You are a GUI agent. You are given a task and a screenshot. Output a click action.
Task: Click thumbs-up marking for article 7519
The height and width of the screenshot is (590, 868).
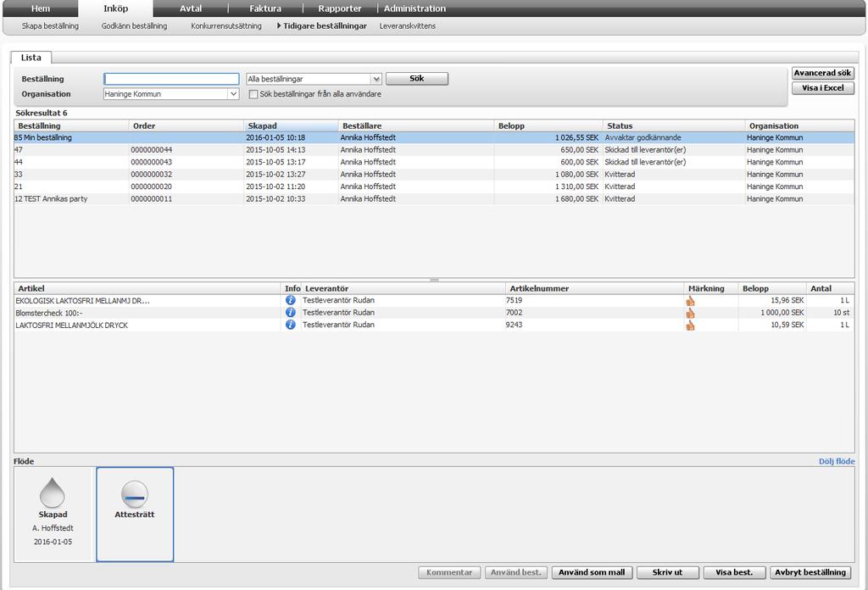[690, 301]
